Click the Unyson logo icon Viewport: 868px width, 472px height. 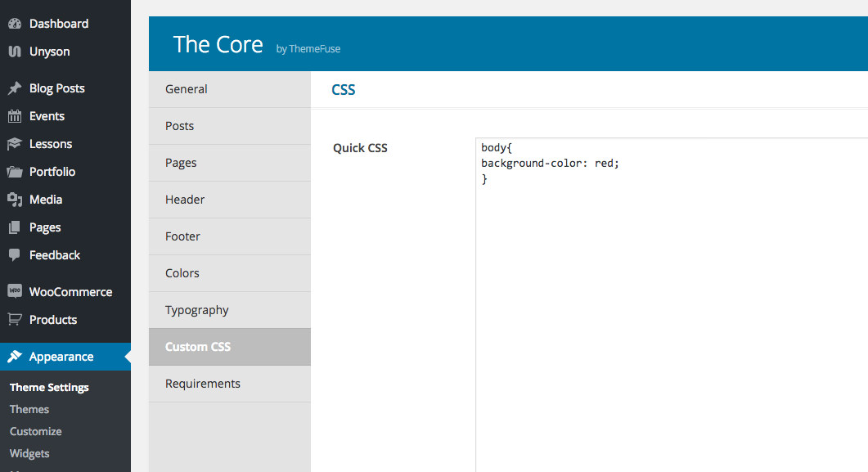tap(15, 52)
